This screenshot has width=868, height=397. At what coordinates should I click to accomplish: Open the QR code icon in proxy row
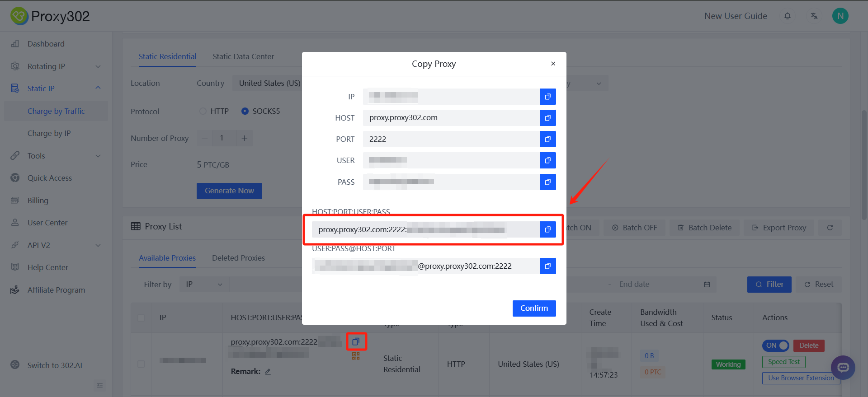point(356,356)
